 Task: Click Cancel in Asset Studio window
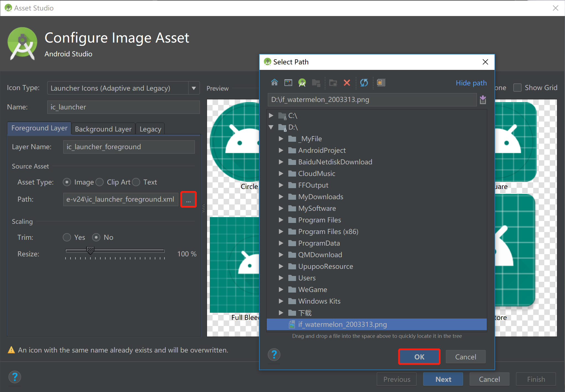(x=489, y=379)
